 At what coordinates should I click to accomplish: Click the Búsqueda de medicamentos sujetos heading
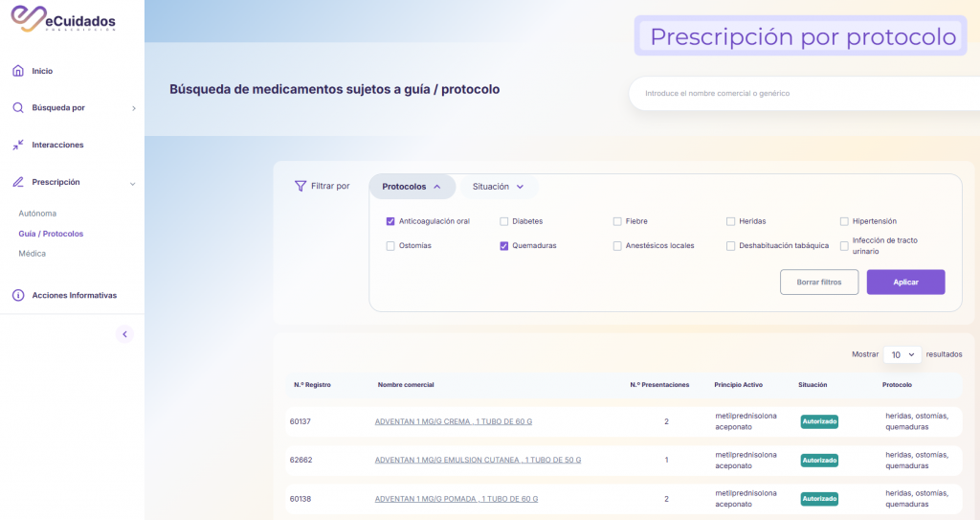click(334, 89)
